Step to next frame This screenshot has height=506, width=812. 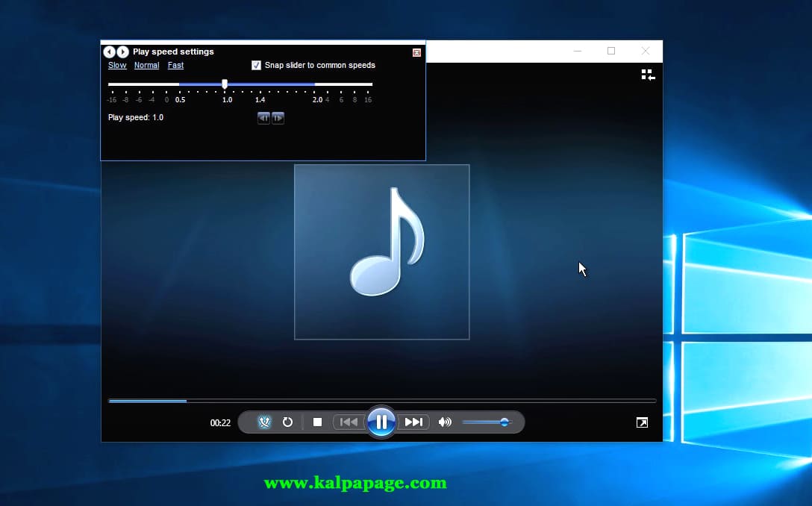pos(278,118)
